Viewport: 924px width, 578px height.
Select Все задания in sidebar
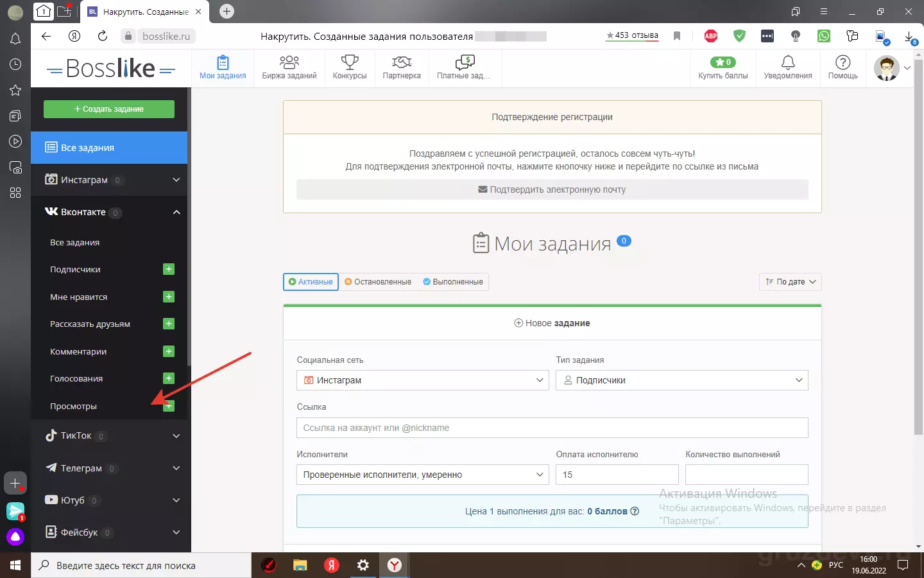(109, 148)
